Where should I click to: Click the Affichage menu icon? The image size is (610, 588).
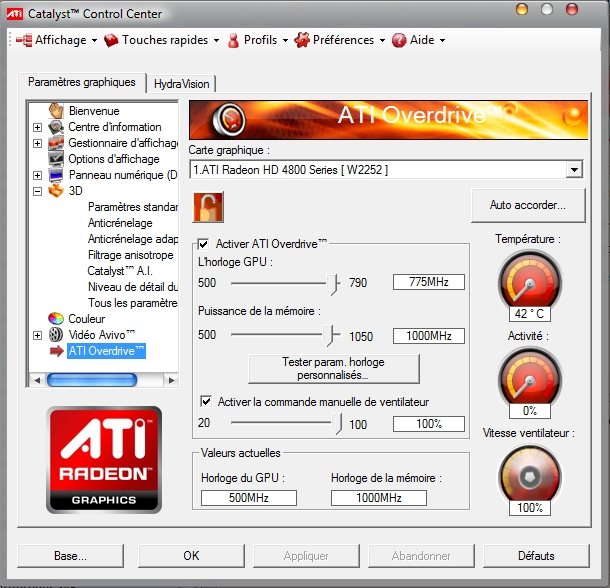(24, 40)
